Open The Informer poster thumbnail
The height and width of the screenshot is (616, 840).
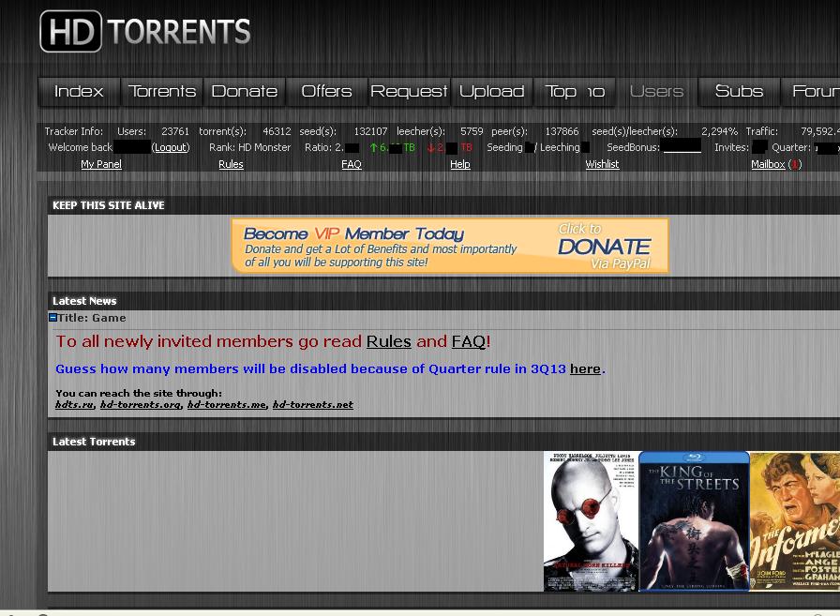tap(795, 521)
